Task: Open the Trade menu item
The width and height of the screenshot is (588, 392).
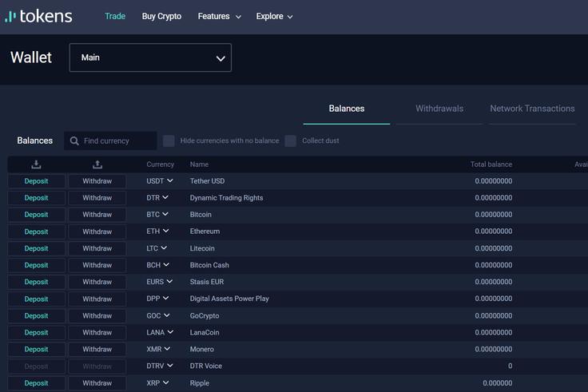Action: tap(115, 16)
